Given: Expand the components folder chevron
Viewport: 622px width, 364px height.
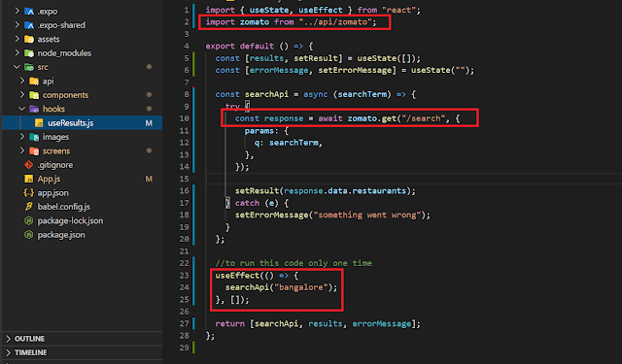Looking at the screenshot, I should [22, 95].
